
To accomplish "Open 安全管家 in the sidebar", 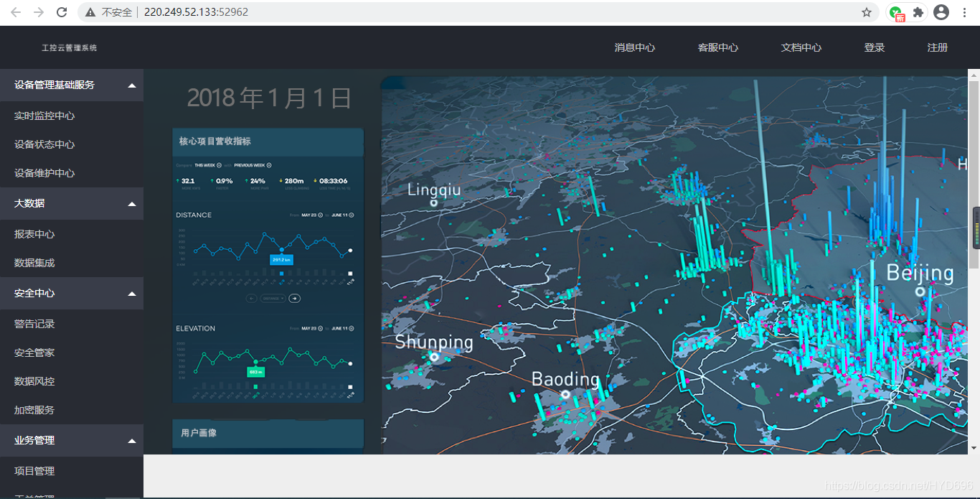I will [34, 353].
